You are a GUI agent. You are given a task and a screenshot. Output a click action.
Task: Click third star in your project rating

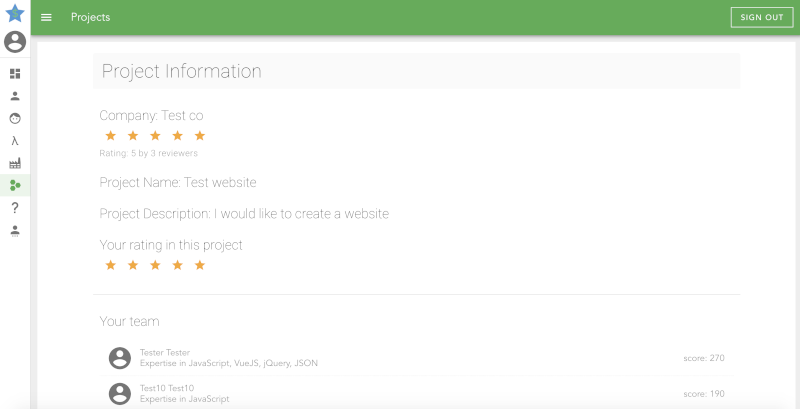pyautogui.click(x=155, y=265)
